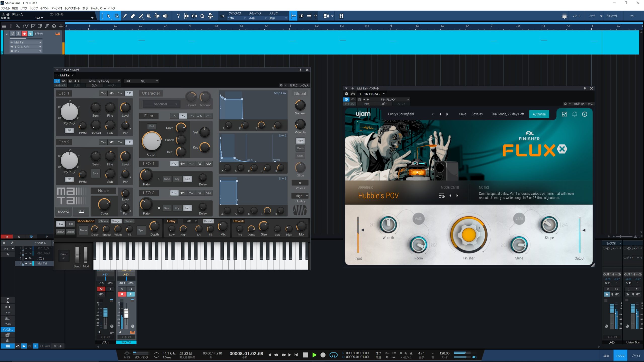
Task: Toggle Mai Tai instrument power button
Action: click(57, 81)
